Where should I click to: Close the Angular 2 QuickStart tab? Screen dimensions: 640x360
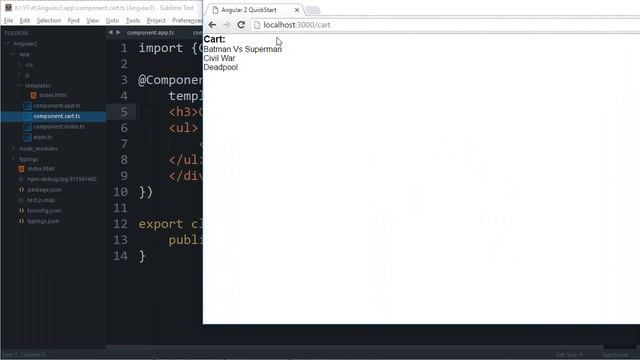297,10
